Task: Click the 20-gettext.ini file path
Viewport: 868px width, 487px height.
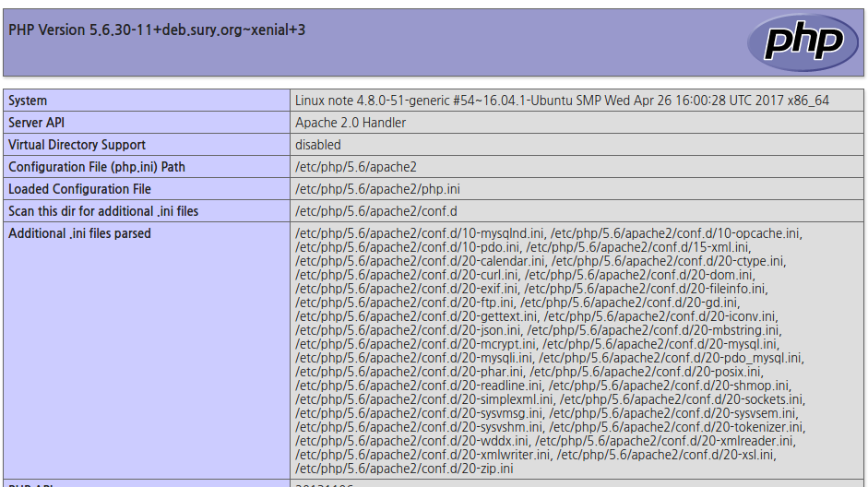Action: pyautogui.click(x=416, y=316)
